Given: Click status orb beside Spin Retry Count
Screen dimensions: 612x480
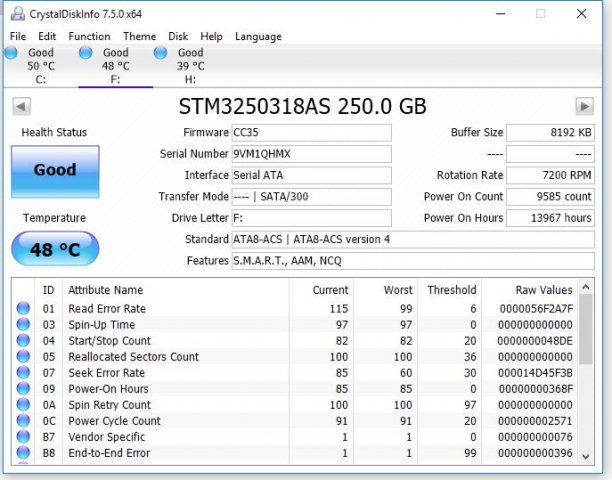Looking at the screenshot, I should (23, 405).
